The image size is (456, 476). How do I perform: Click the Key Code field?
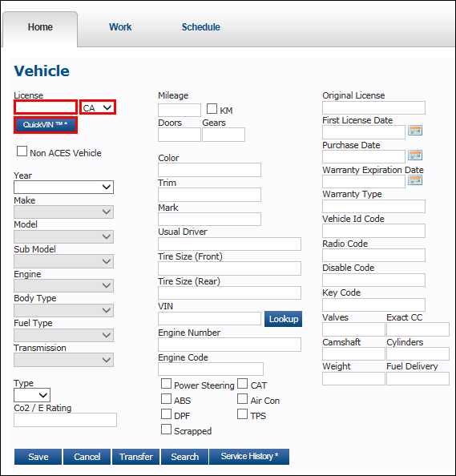pos(373,305)
